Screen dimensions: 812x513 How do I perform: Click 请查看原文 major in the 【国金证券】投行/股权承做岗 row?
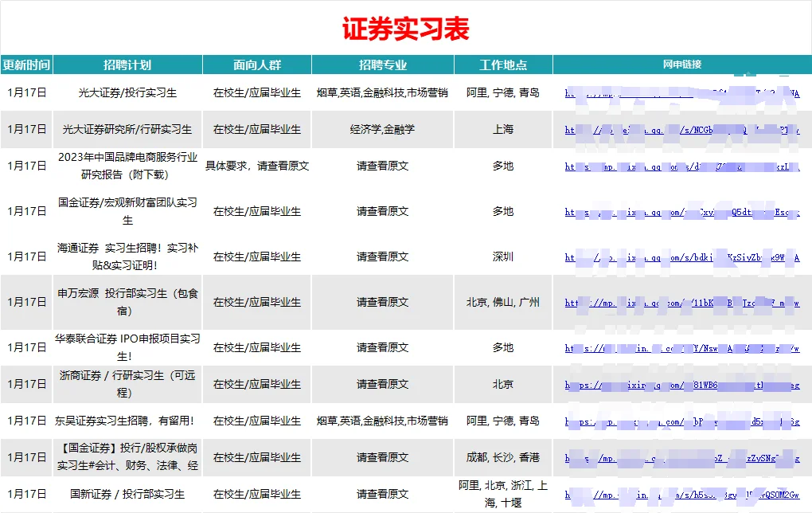[x=383, y=457]
